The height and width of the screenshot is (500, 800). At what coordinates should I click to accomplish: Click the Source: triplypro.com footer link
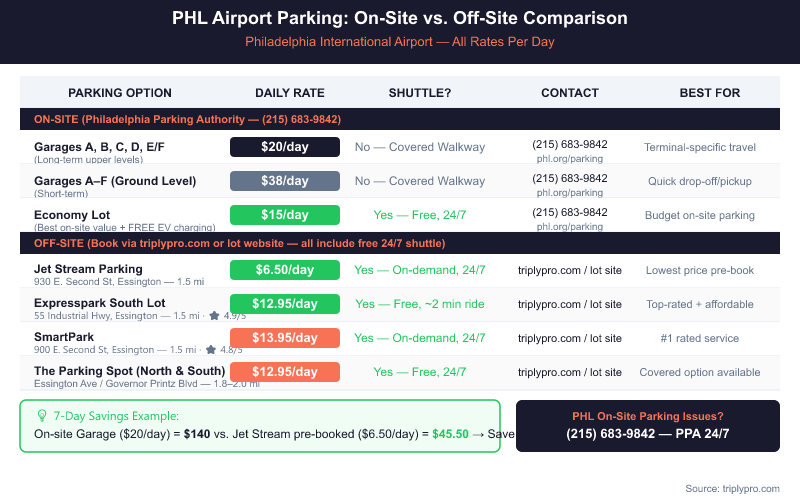[733, 488]
